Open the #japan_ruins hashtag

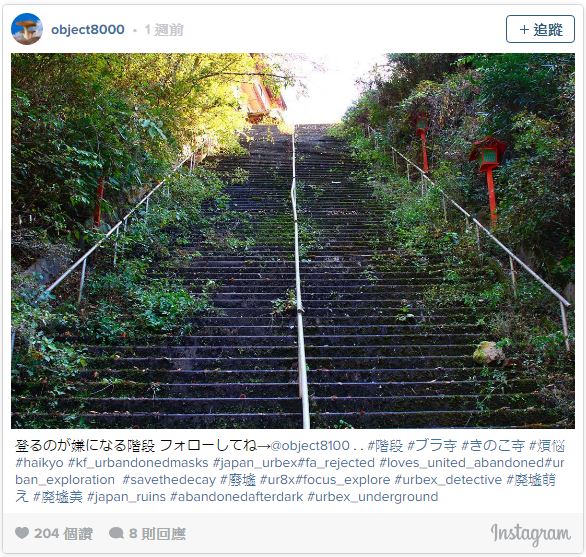[126, 497]
